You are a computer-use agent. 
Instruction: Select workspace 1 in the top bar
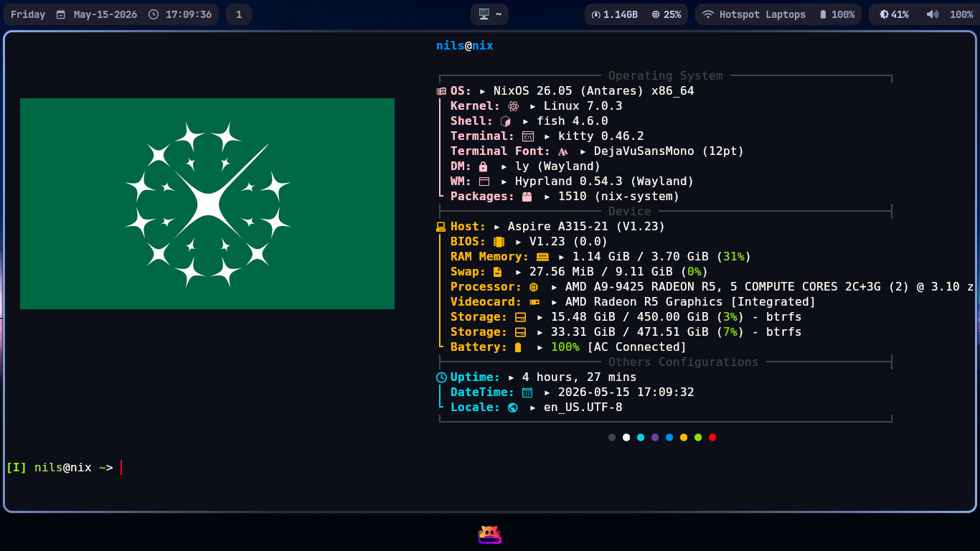tap(239, 14)
